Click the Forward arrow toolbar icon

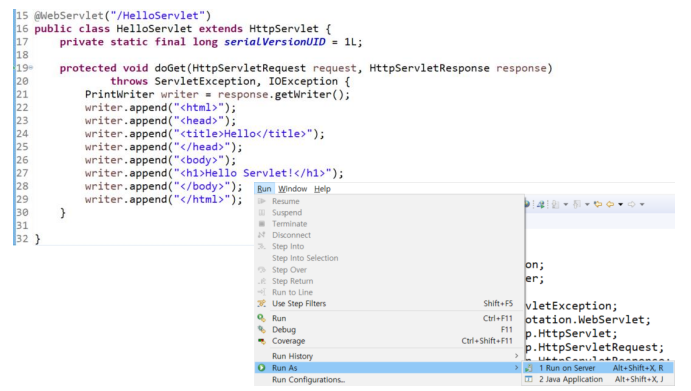632,204
